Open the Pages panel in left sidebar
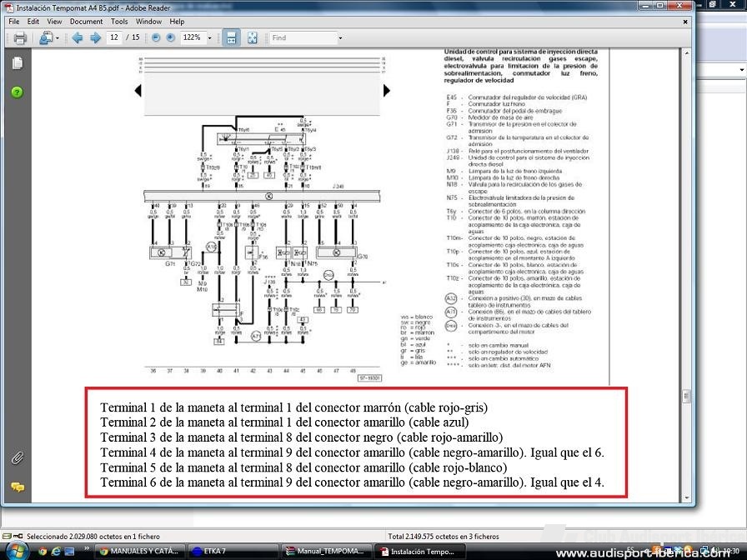Viewport: 747px width, 560px height. 17,63
